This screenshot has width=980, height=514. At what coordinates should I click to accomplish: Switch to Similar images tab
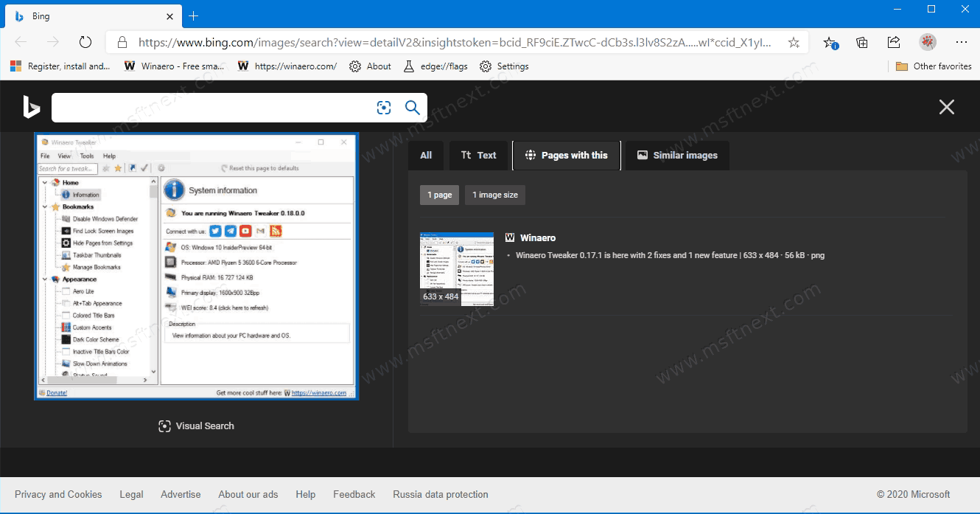pos(677,156)
